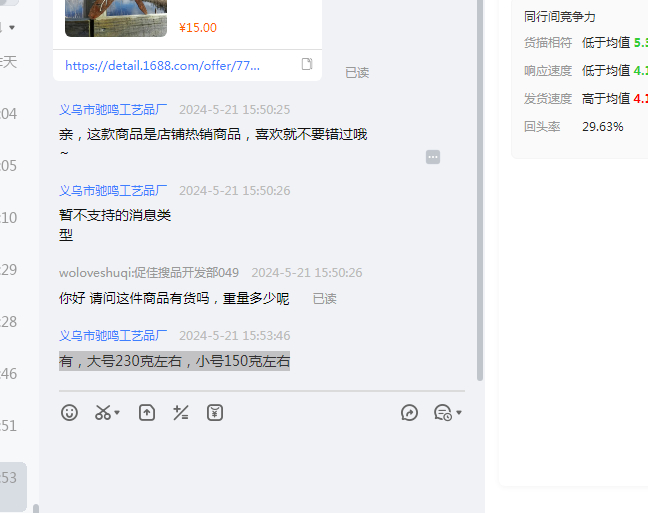The width and height of the screenshot is (648, 513).
Task: Click the yuan payment order icon
Action: tap(215, 412)
